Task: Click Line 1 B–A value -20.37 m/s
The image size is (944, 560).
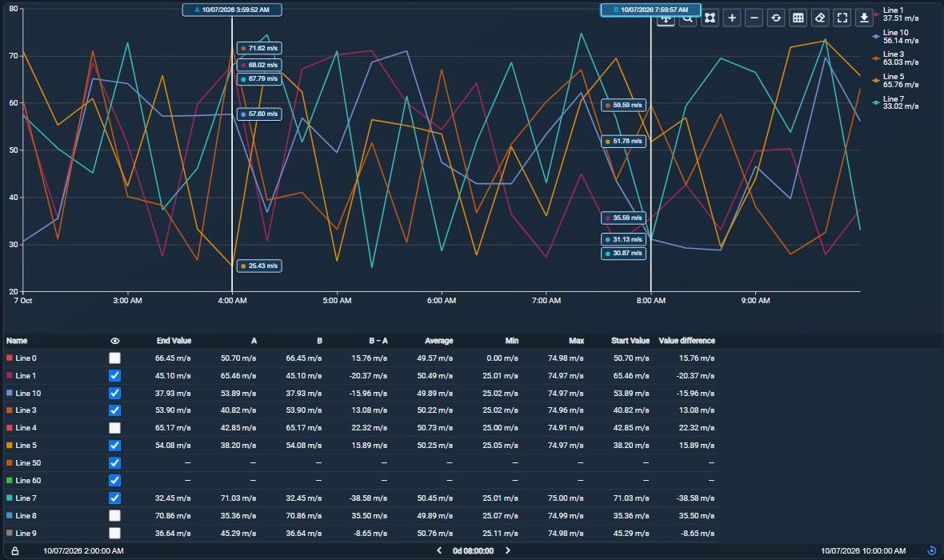Action: (x=369, y=376)
